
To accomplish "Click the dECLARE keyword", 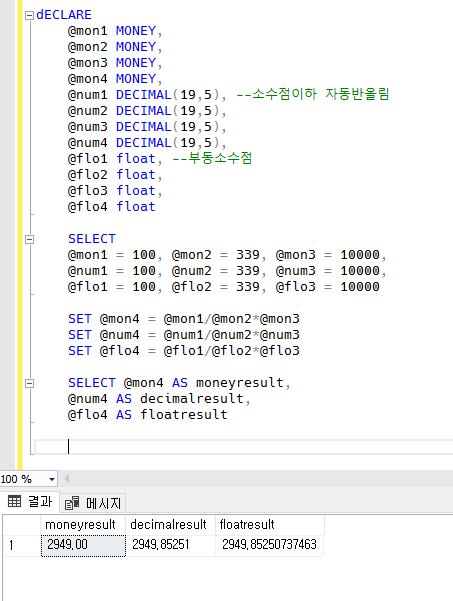I will 64,15.
